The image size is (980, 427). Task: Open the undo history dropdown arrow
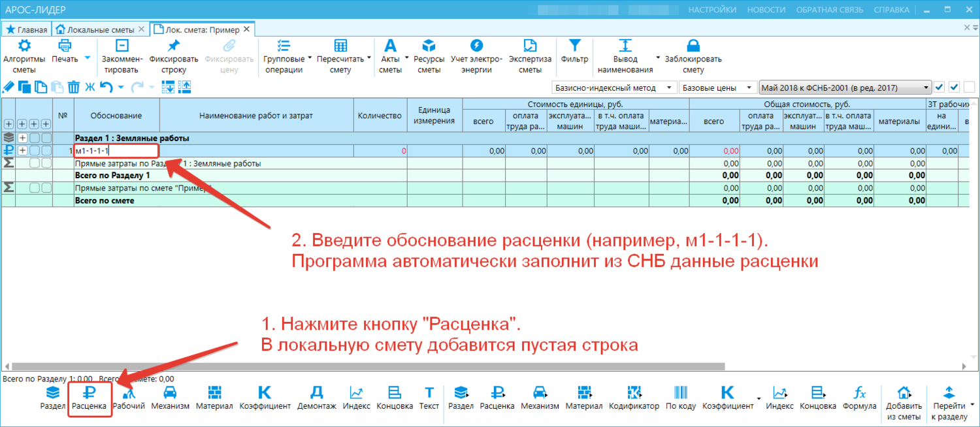point(120,87)
